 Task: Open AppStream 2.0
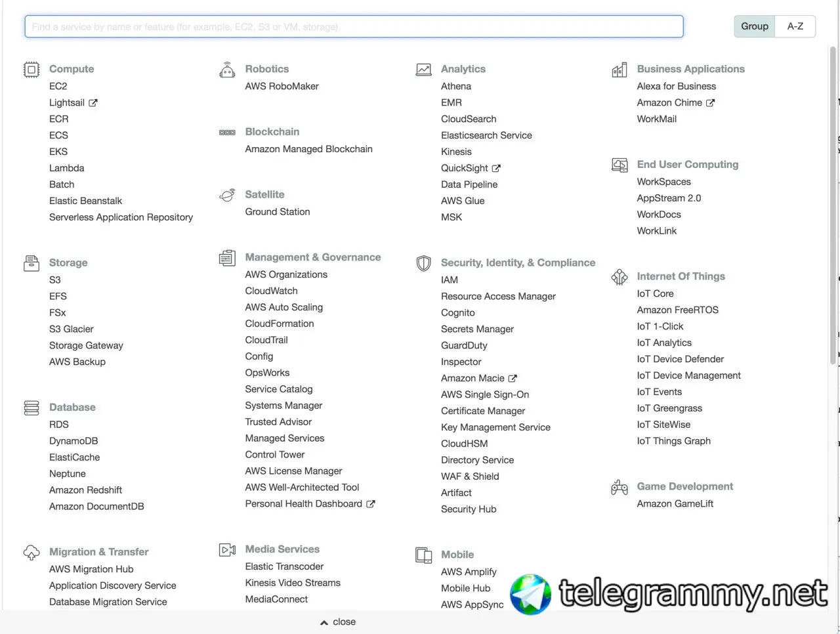pyautogui.click(x=669, y=198)
